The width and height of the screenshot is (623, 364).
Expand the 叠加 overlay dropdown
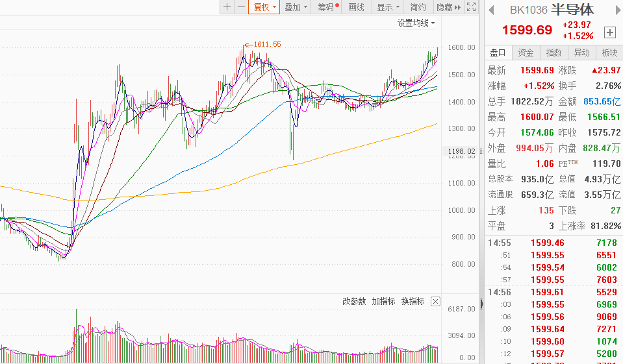coord(296,7)
